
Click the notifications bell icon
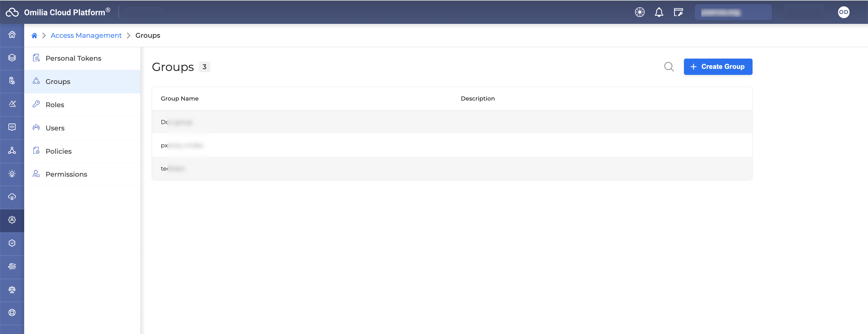click(x=659, y=12)
